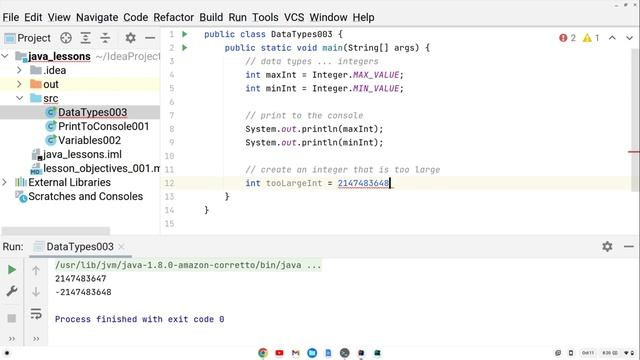This screenshot has height=360, width=640.
Task: Select DataTypes003 in project tree
Action: click(x=92, y=112)
